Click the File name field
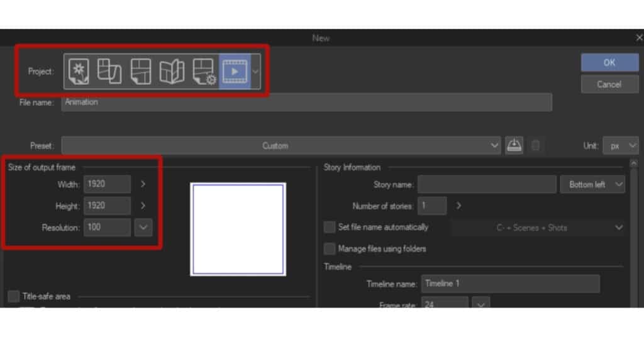This screenshot has width=644, height=337. (x=306, y=102)
